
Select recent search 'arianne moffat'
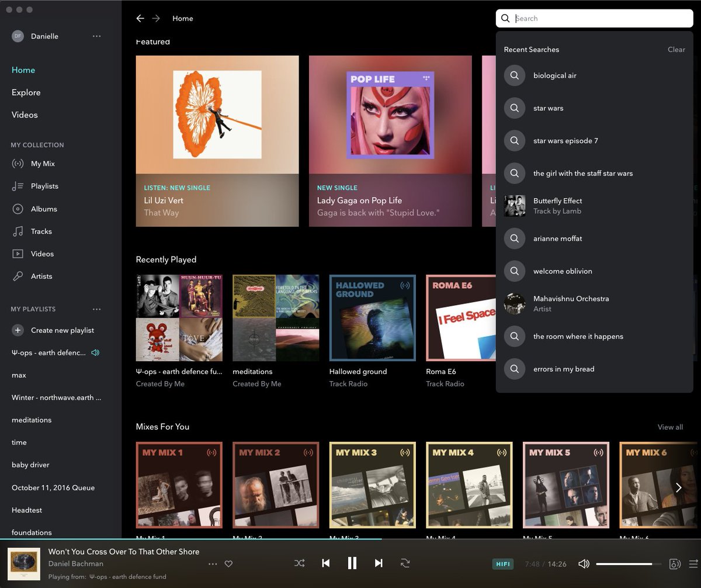pos(595,238)
